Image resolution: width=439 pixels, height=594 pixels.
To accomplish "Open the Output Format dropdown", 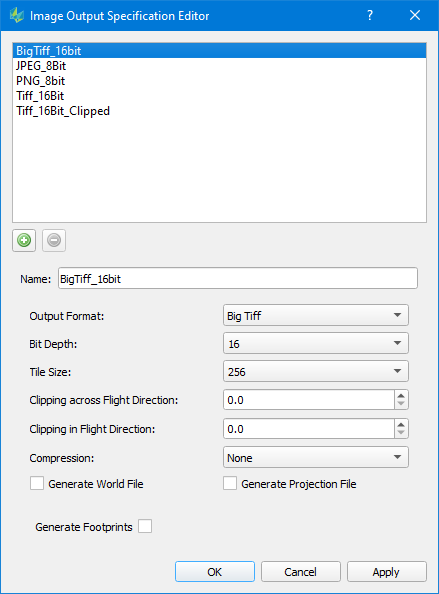I will pyautogui.click(x=316, y=315).
